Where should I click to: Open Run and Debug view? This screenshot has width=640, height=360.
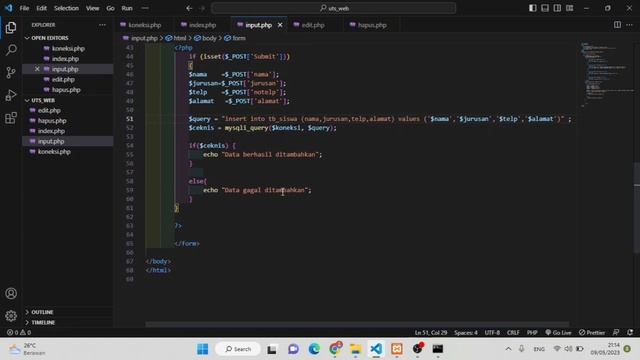click(11, 95)
